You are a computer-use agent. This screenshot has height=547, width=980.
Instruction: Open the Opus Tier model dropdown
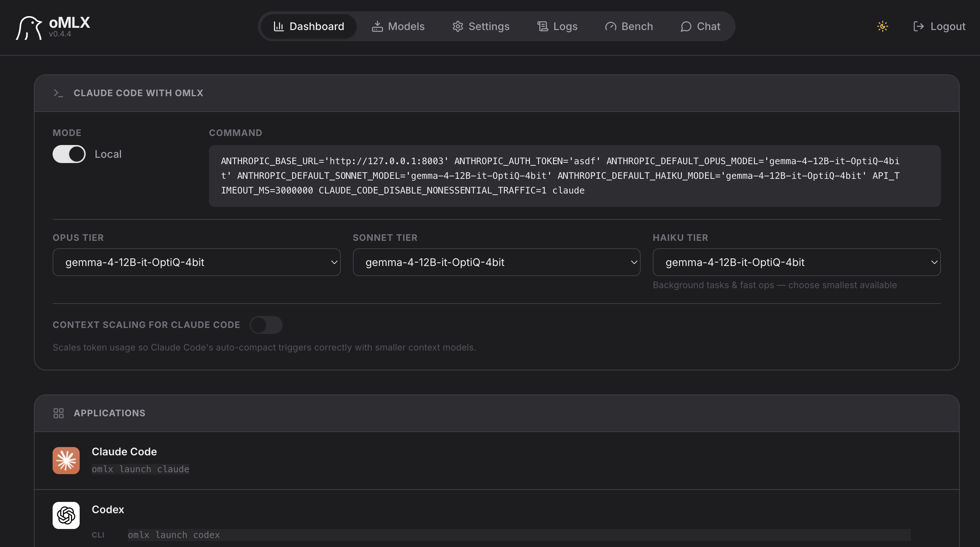pos(196,262)
